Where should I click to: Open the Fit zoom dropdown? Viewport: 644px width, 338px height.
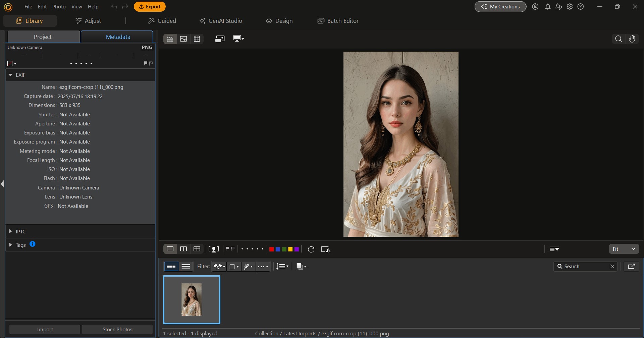tap(624, 249)
